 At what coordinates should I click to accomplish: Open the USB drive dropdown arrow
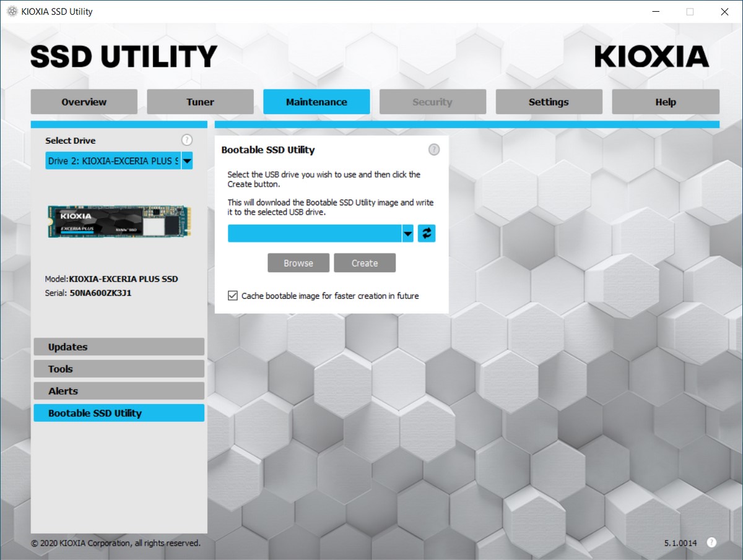tap(407, 233)
